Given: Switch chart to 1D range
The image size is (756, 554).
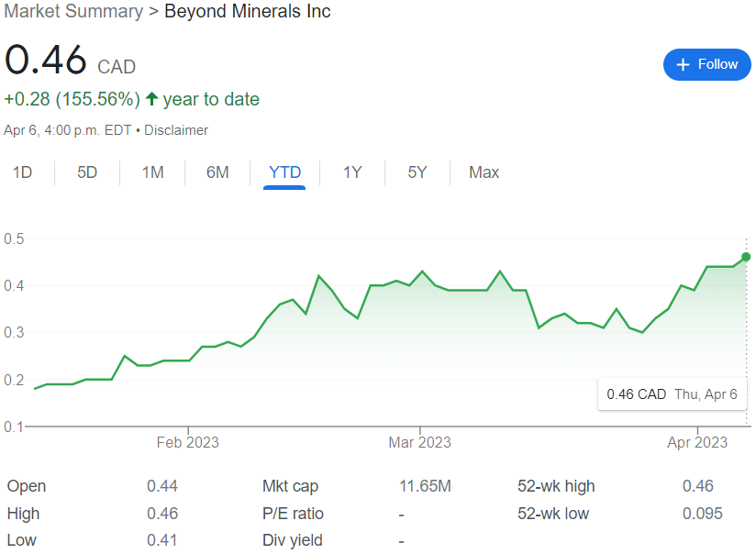Looking at the screenshot, I should pos(22,172).
